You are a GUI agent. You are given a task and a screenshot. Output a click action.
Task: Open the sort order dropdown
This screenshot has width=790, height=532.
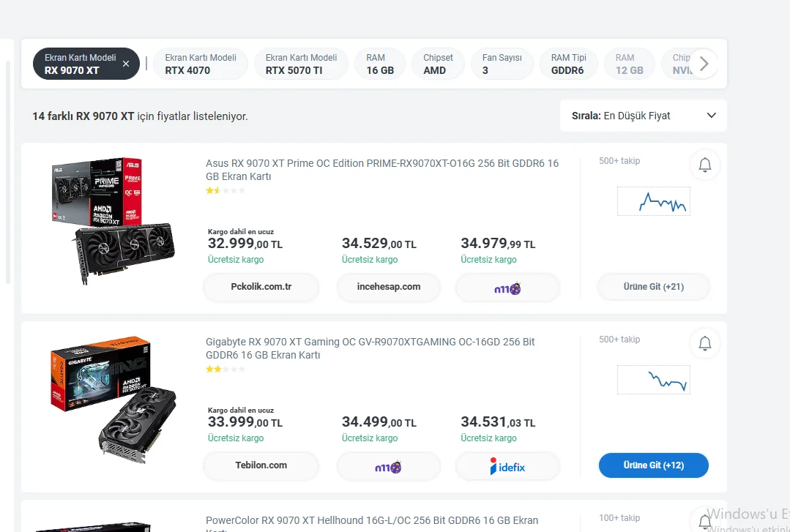tap(643, 116)
